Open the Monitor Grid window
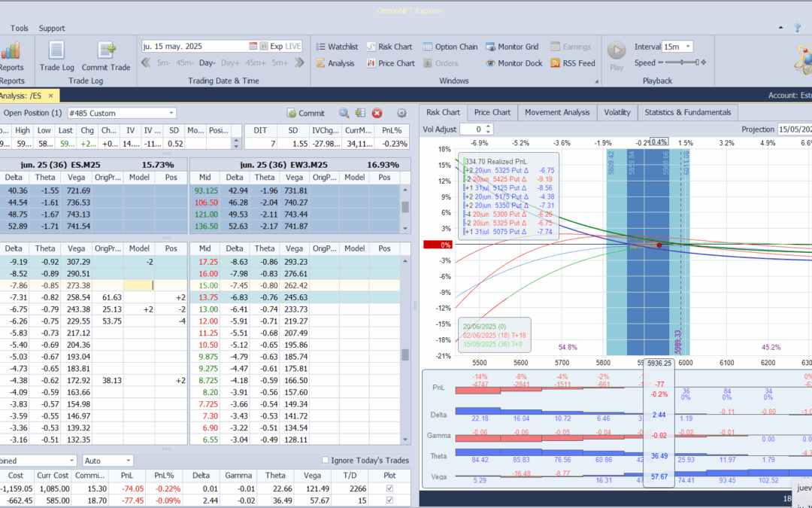Viewport: 812px width, 508px height. point(512,47)
